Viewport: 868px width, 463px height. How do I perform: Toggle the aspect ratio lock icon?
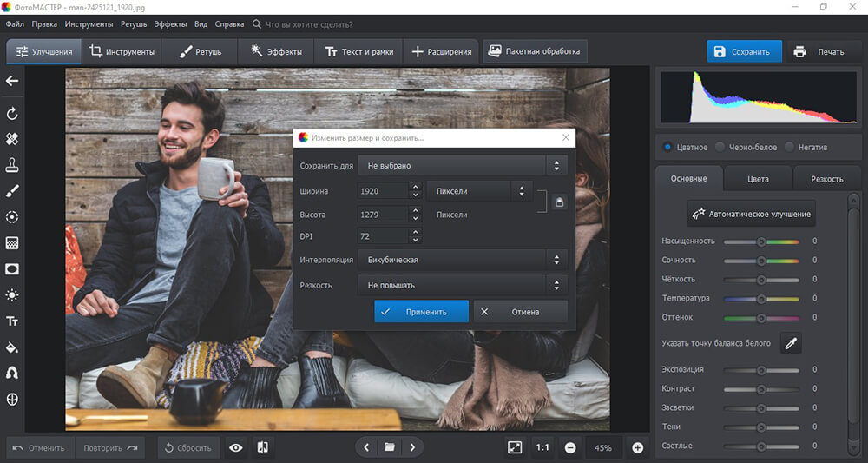point(559,202)
